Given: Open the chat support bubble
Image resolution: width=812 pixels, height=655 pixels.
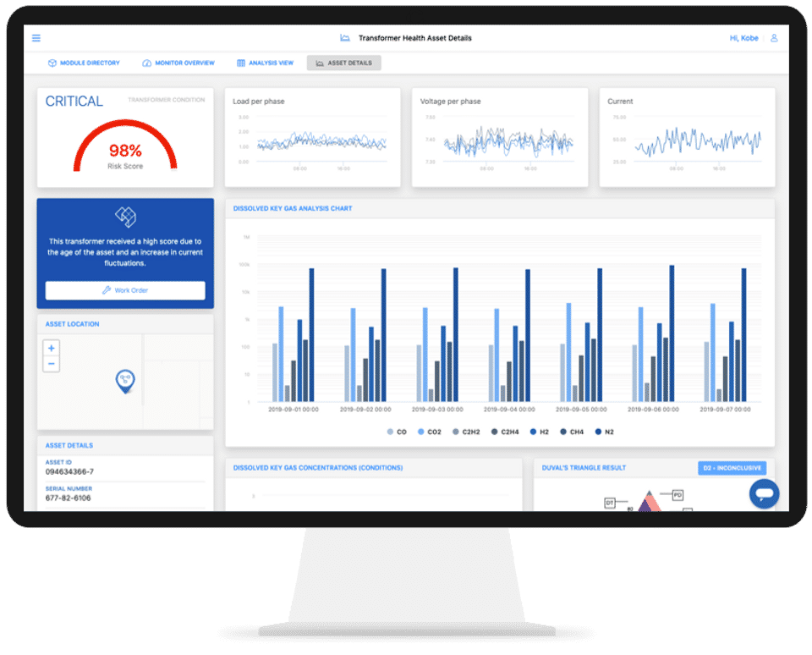Looking at the screenshot, I should (764, 493).
